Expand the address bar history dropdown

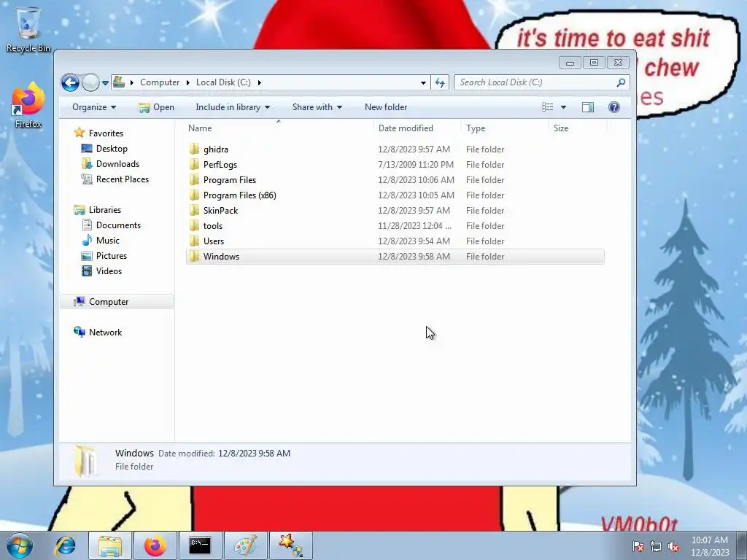423,83
